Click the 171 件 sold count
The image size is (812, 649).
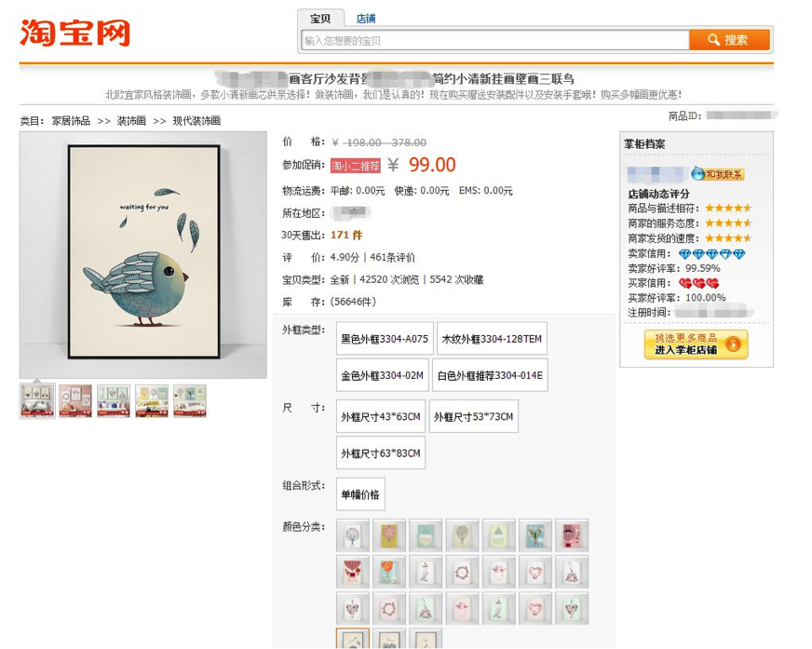[346, 236]
